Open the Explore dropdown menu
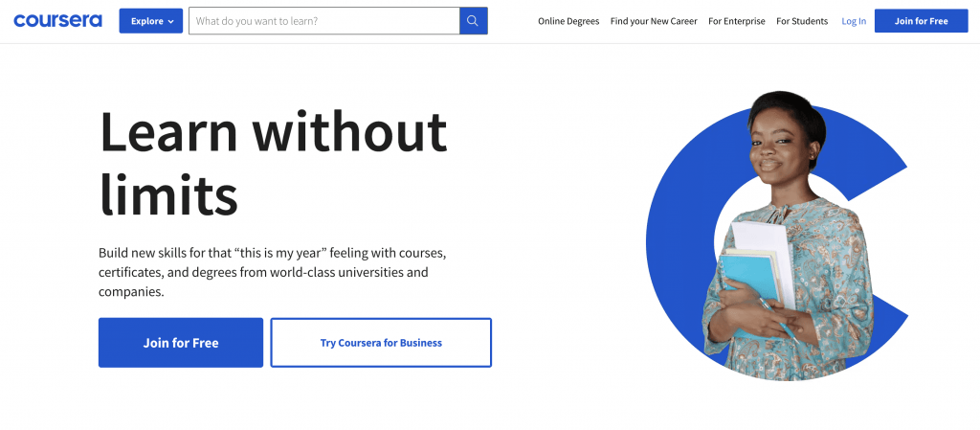Viewport: 980px width, 430px height. (x=151, y=21)
